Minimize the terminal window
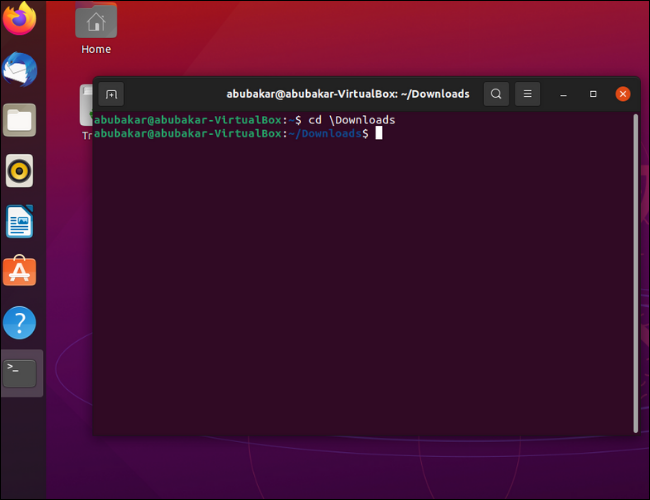This screenshot has height=500, width=650. 563,94
